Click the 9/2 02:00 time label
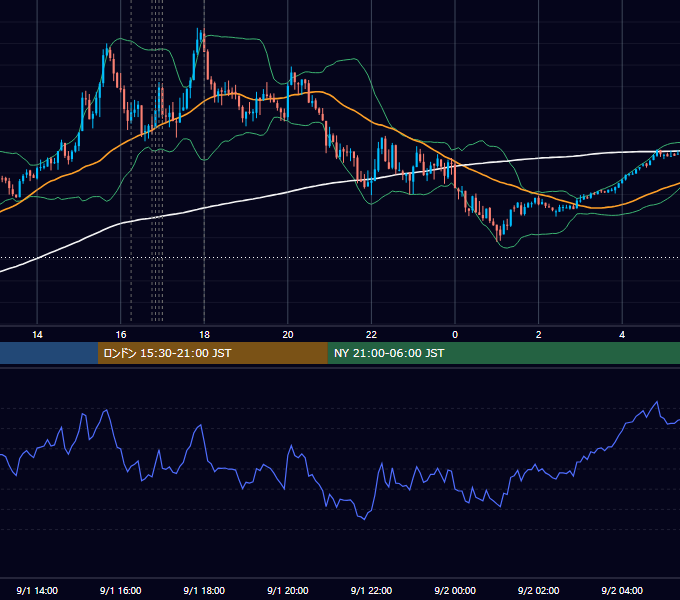Screen dimensions: 680x600 point(539,590)
